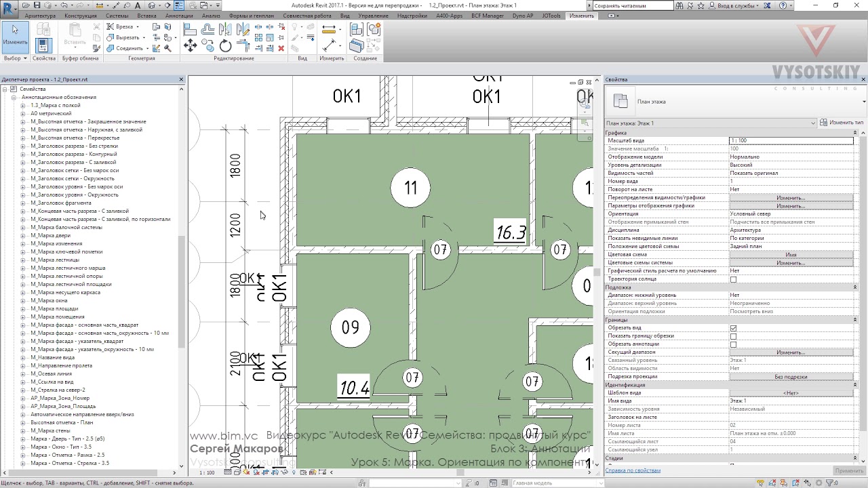The height and width of the screenshot is (488, 868).
Task: Click the Шаблон вида <Нет> button
Action: click(x=791, y=393)
